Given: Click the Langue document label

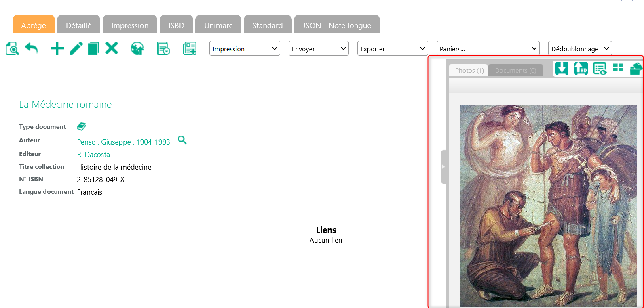Looking at the screenshot, I should 46,191.
